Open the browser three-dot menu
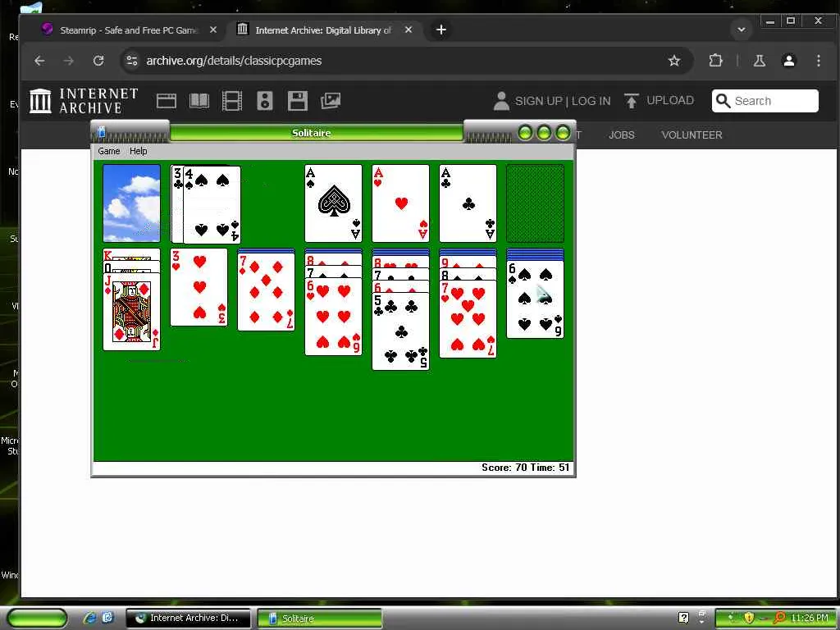Screen dimensions: 840x630 tap(818, 61)
